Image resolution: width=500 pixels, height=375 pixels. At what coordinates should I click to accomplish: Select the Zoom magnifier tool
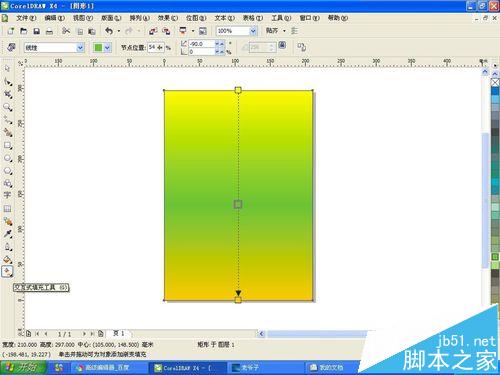8,107
